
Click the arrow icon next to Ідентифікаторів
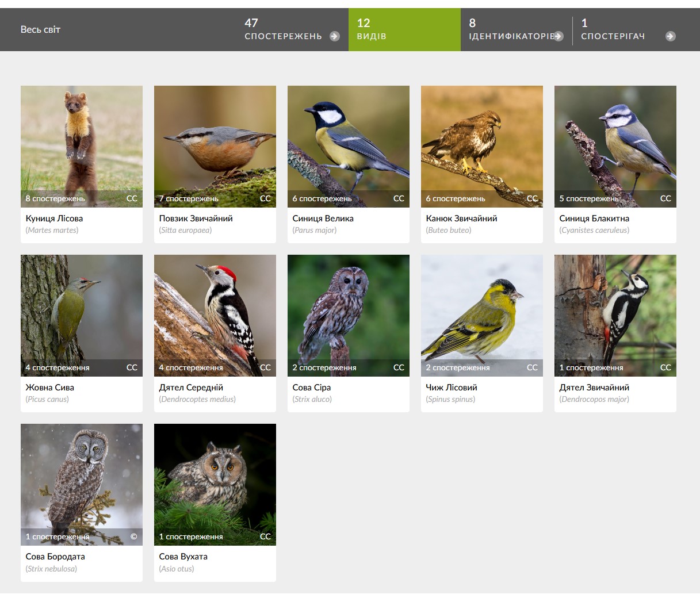point(559,36)
